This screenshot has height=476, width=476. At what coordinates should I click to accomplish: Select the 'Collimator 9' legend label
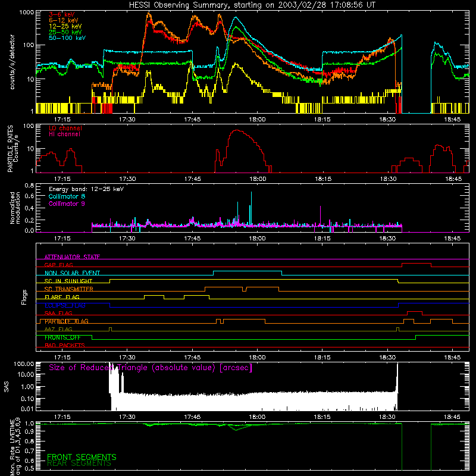(67, 203)
